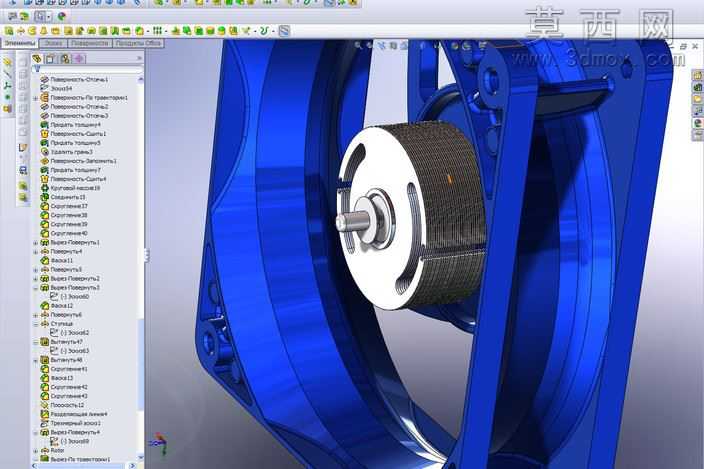Screen dimensions: 704x469
Task: Click the feature tree scroll-down arrow
Action: 141,458
